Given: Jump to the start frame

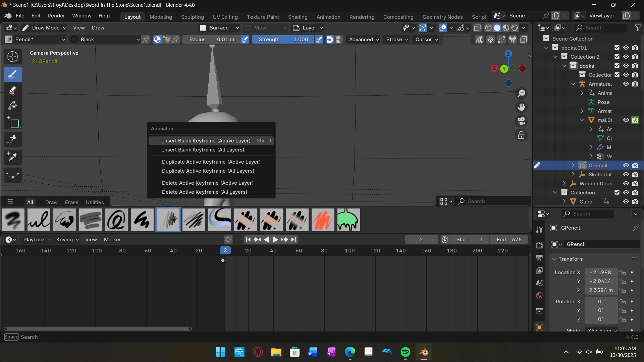Looking at the screenshot, I should click(x=248, y=239).
